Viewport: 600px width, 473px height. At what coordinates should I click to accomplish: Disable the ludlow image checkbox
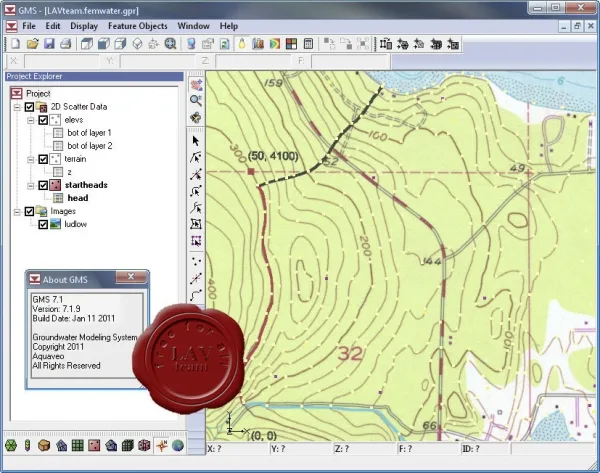43,224
